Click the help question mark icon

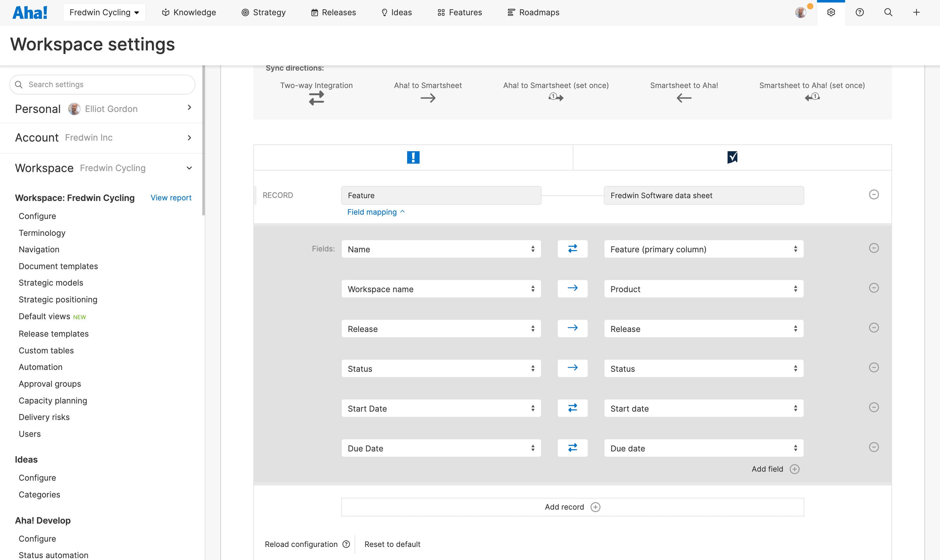pos(860,12)
